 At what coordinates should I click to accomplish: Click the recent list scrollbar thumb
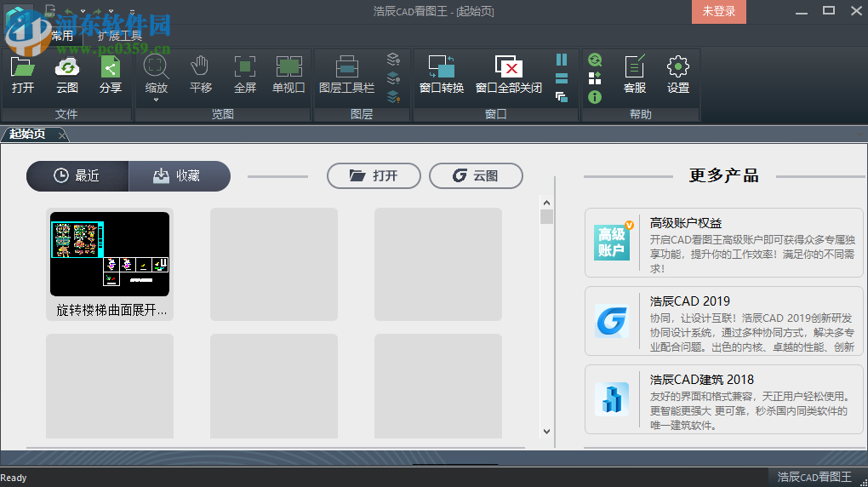546,216
